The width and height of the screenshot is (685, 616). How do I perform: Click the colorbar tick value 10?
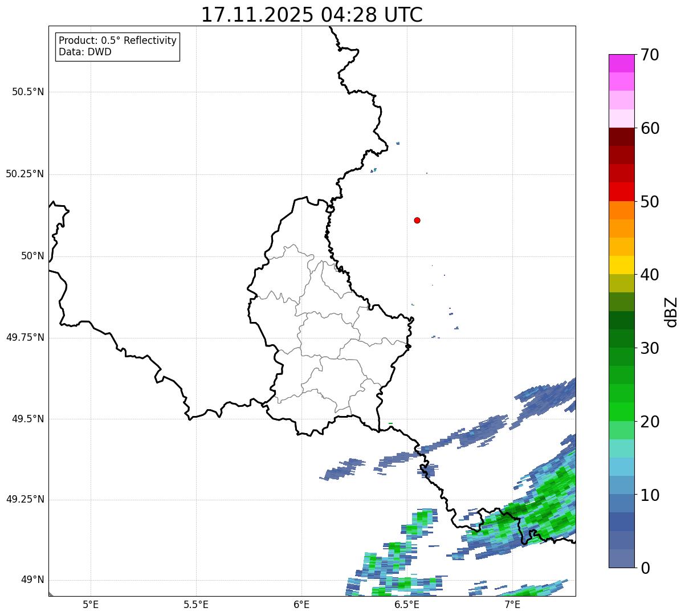tap(649, 495)
